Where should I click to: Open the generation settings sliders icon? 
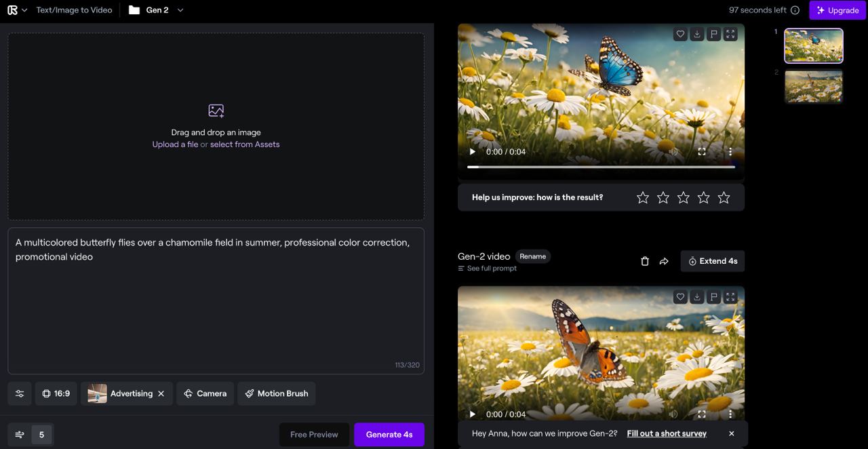tap(20, 393)
